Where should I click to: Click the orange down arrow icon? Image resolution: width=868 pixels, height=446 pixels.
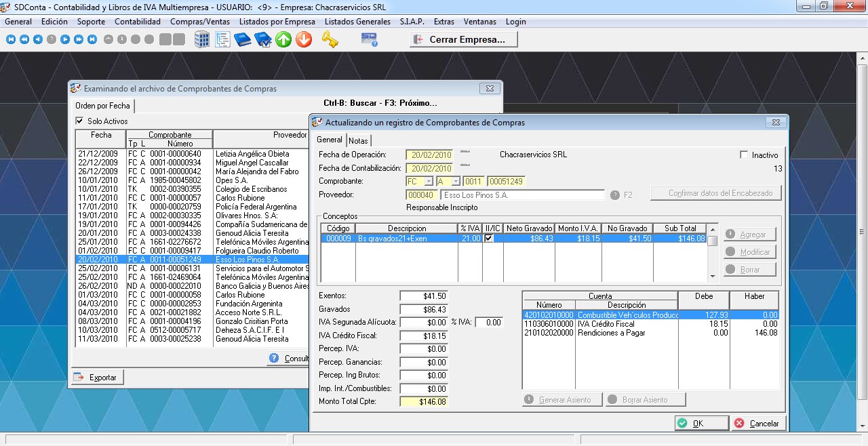coord(304,40)
